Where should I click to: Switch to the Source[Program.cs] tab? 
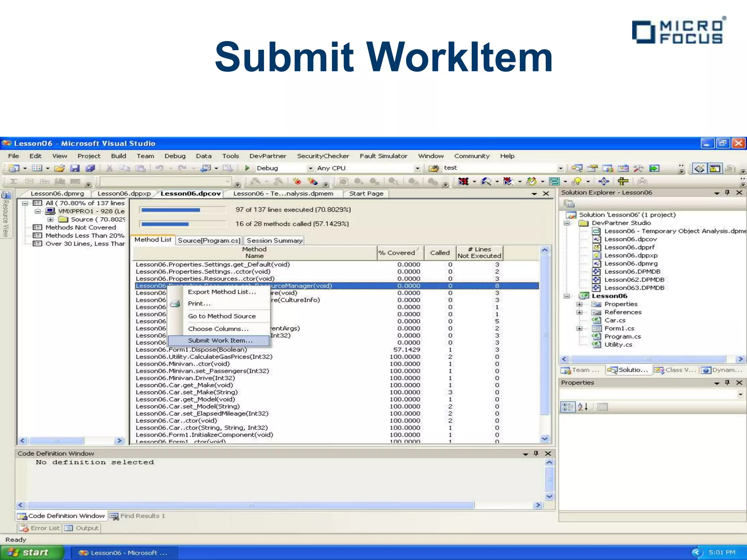coord(209,241)
